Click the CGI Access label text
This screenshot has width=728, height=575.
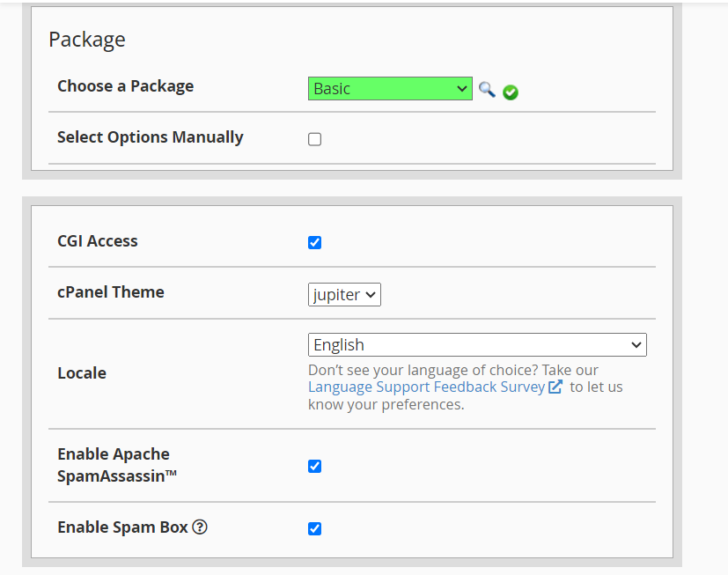(x=98, y=241)
